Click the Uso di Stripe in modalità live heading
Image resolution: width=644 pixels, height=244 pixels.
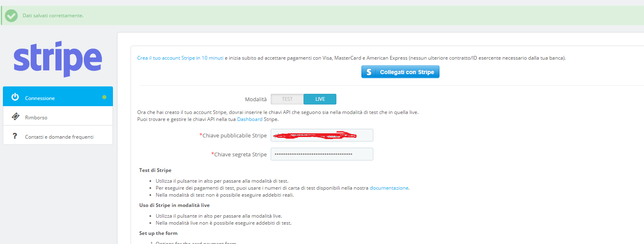[x=175, y=205]
